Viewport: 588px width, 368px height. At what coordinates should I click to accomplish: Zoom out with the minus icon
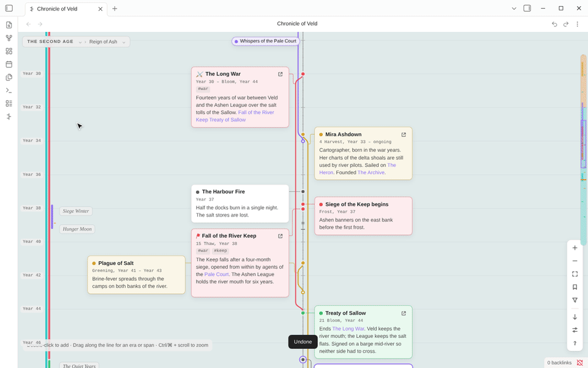[x=575, y=261]
